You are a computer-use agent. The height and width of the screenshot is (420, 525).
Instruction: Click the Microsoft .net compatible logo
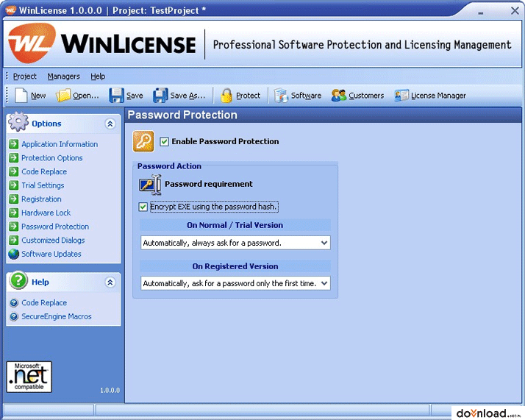[29, 377]
